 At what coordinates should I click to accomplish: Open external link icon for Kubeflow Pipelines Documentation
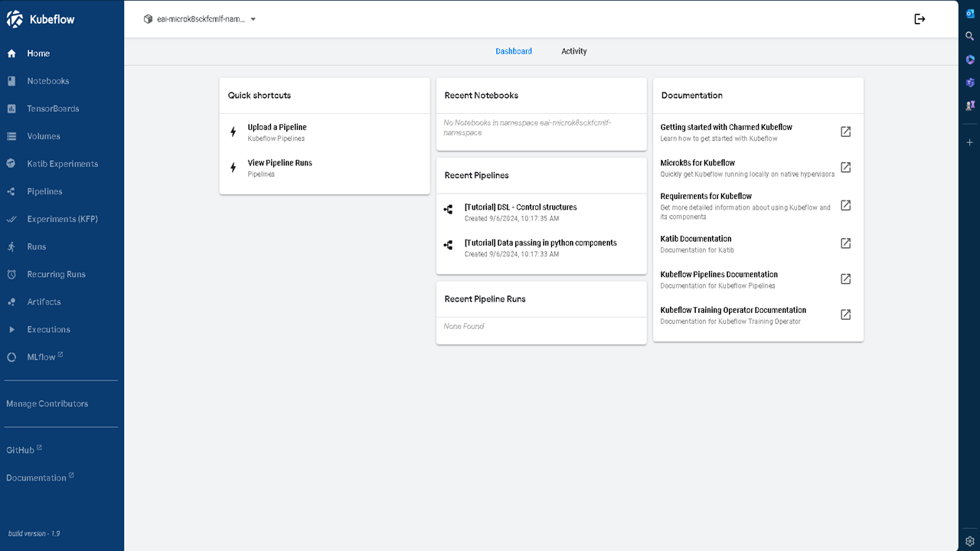pos(846,279)
